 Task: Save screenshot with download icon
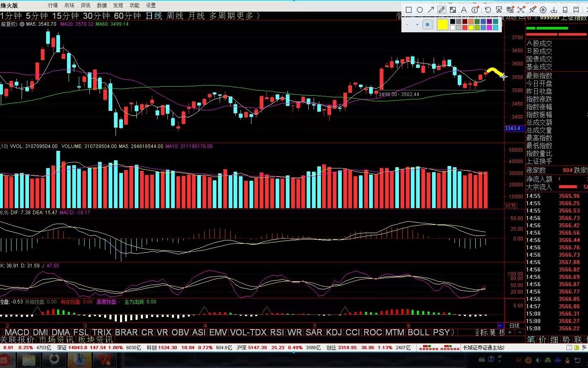click(x=554, y=10)
